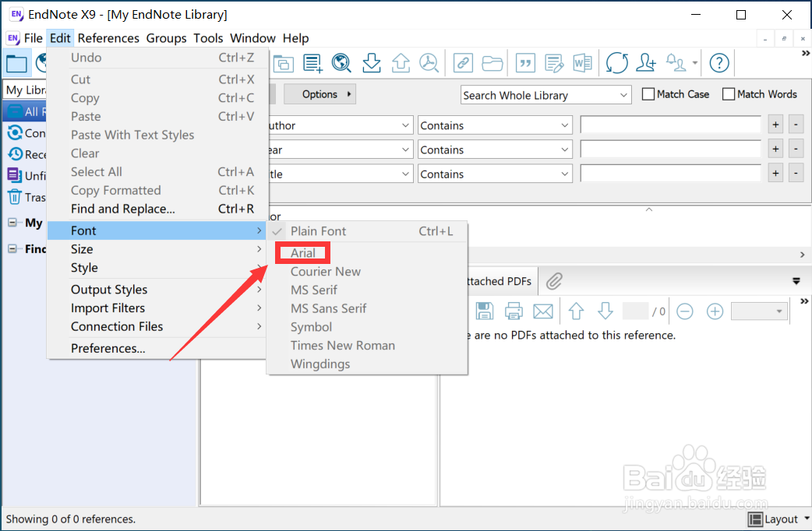This screenshot has height=531, width=812.
Task: Zoom in PDF with plus icon
Action: (715, 311)
